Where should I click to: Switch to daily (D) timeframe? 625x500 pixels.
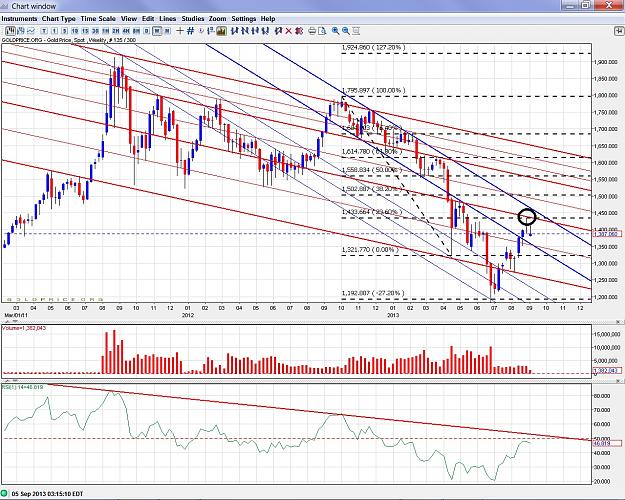coord(147,31)
